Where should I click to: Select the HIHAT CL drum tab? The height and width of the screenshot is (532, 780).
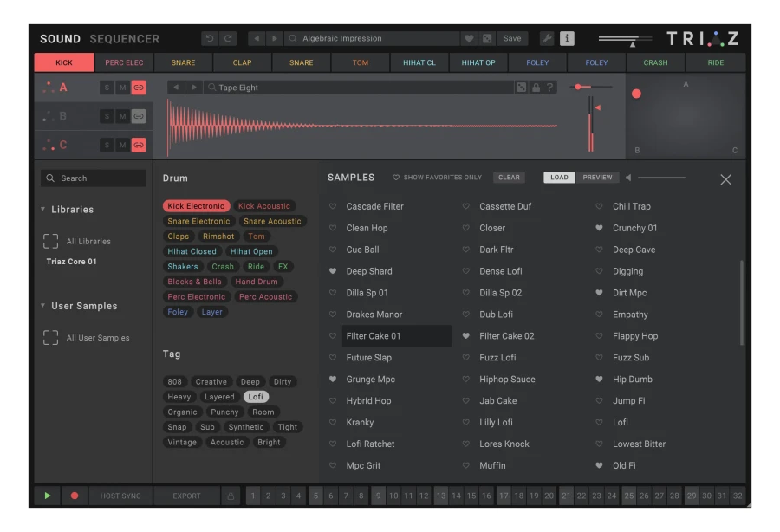419,62
